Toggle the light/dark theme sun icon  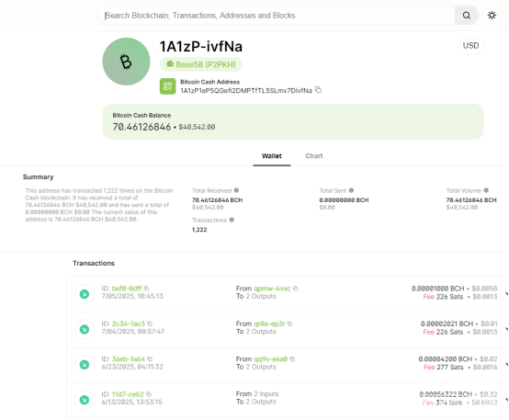(492, 16)
